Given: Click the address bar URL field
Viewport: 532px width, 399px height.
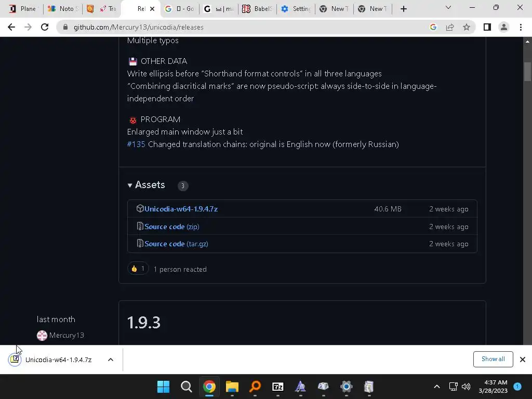Looking at the screenshot, I should click(x=244, y=27).
